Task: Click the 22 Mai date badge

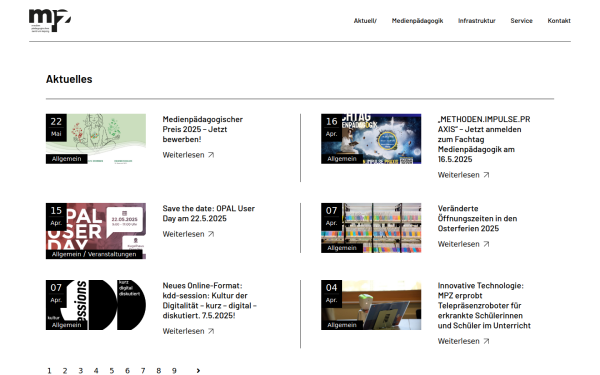Action: (56, 127)
